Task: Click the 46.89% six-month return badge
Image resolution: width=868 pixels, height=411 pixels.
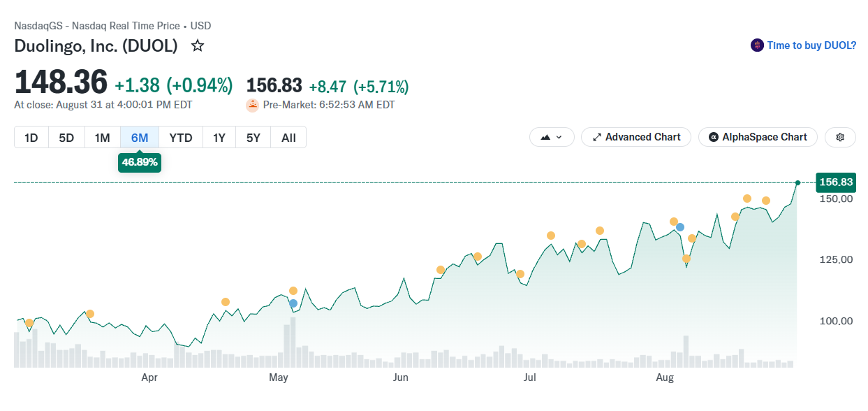Action: point(140,162)
